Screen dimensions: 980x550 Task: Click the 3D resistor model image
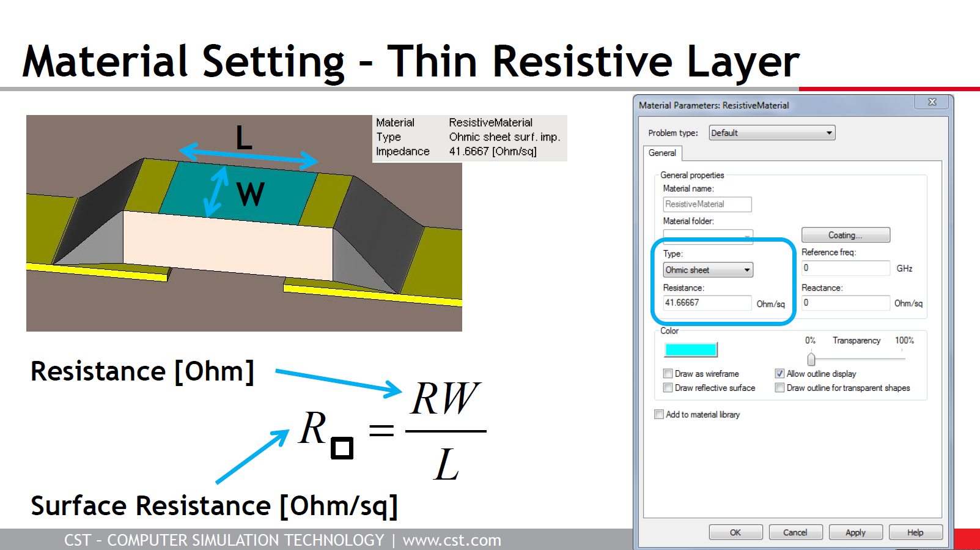click(244, 223)
